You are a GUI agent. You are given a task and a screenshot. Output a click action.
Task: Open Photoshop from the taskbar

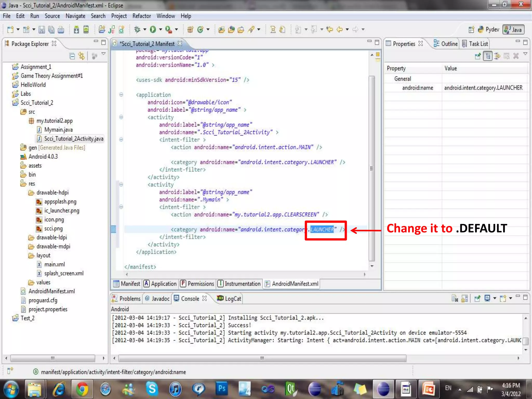point(222,389)
